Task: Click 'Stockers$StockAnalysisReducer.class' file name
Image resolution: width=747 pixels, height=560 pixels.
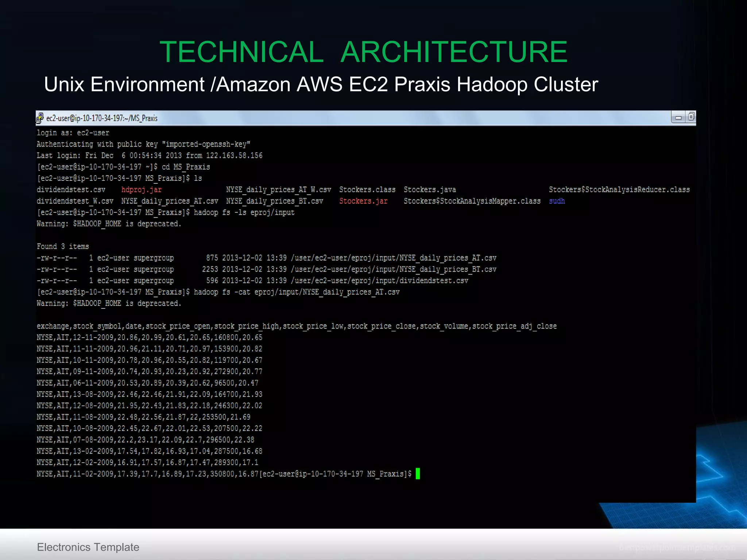Action: pos(619,190)
